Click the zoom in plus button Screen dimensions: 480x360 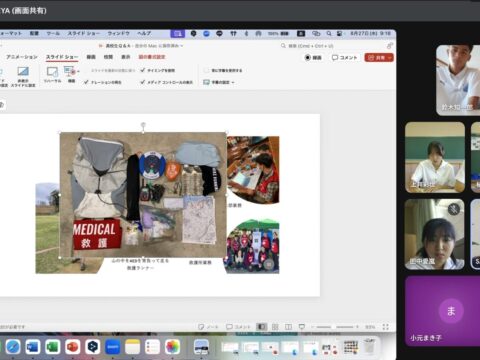pos(357,327)
